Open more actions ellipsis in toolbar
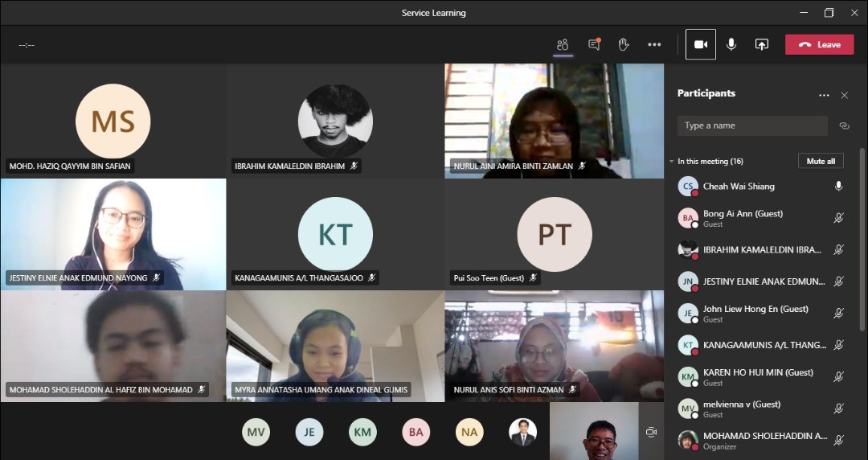Screen dimensions: 868x460 654,45
